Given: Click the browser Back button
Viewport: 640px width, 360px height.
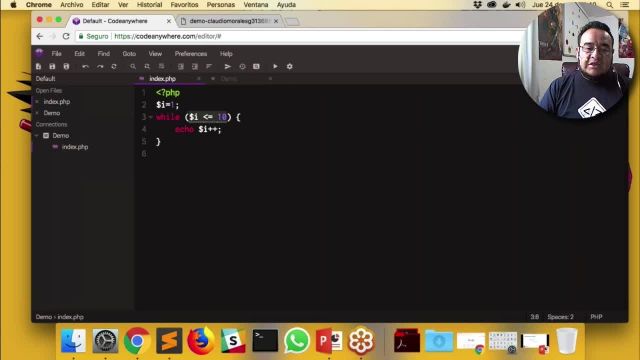Looking at the screenshot, I should point(40,36).
